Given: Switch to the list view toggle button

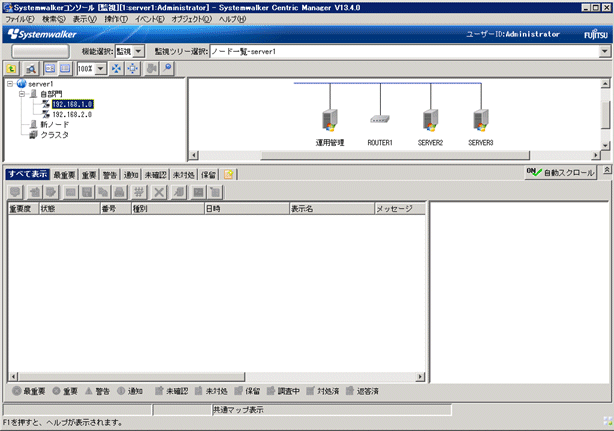Looking at the screenshot, I should coord(65,69).
